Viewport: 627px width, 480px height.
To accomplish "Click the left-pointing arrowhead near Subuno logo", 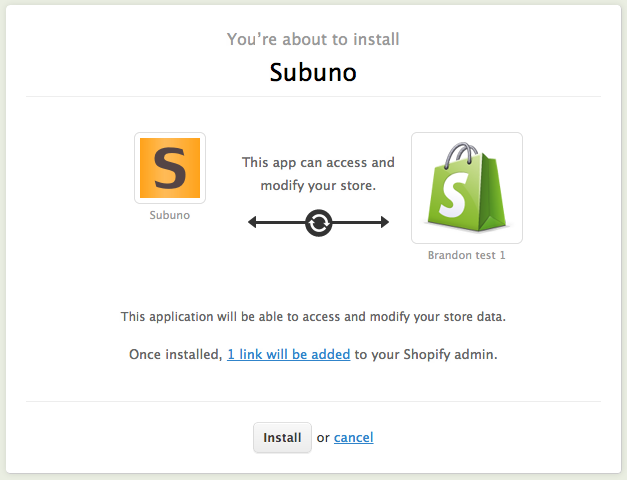I will 254,222.
